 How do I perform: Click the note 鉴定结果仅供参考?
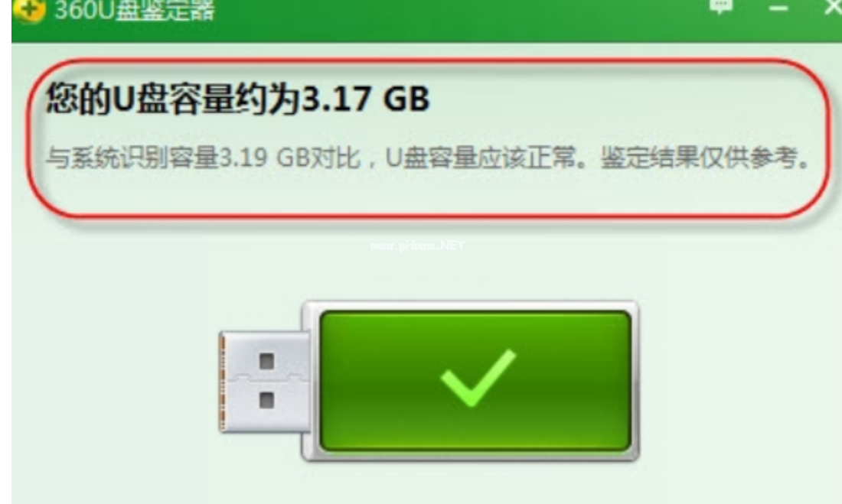[698, 158]
